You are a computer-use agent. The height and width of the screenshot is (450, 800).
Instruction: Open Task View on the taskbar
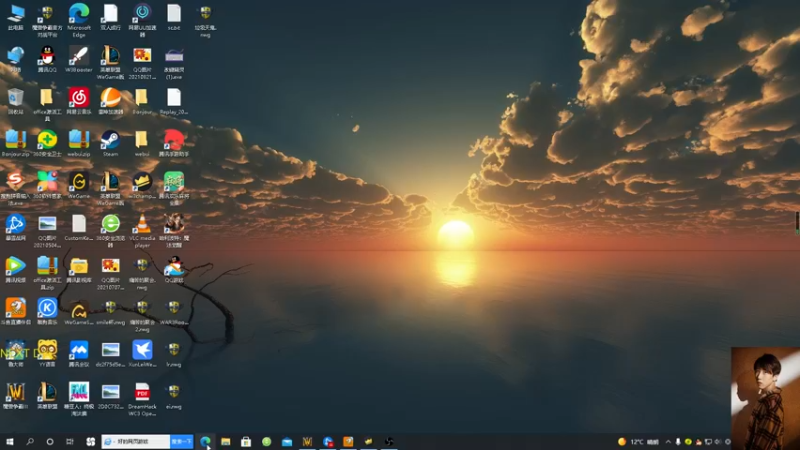[x=70, y=441]
